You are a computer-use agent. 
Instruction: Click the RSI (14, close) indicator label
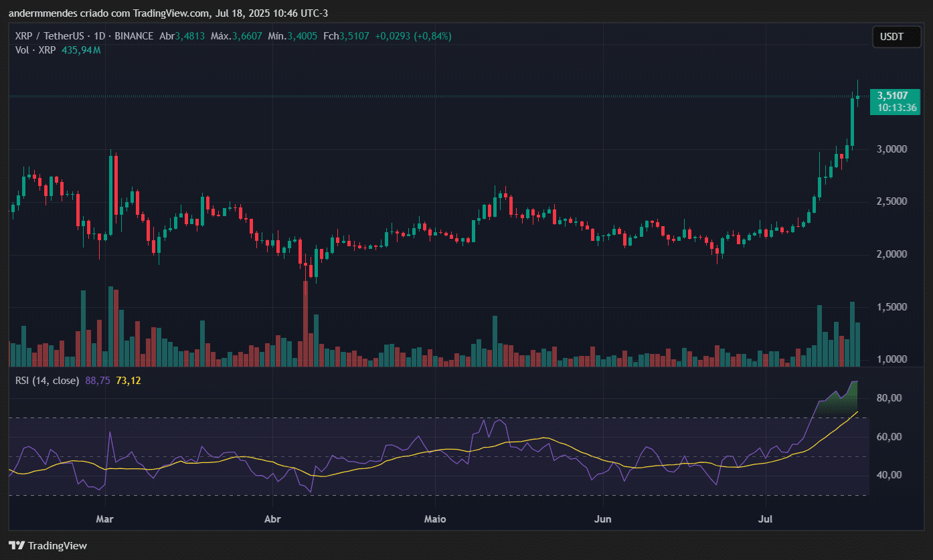click(x=48, y=381)
